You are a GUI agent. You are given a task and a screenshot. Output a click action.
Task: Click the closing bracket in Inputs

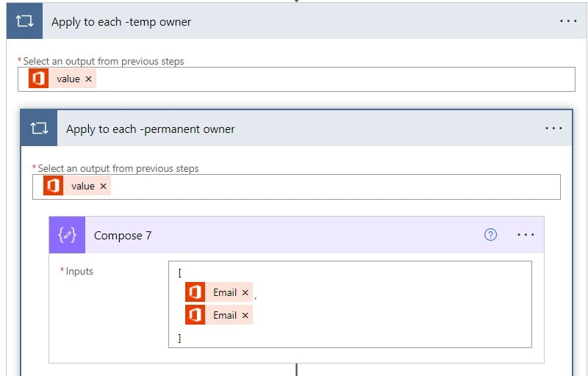tap(179, 338)
